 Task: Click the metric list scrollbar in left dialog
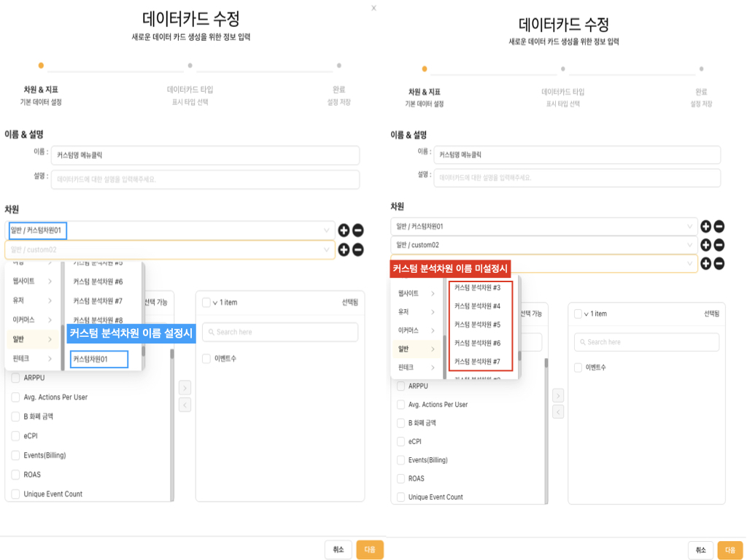(172, 423)
